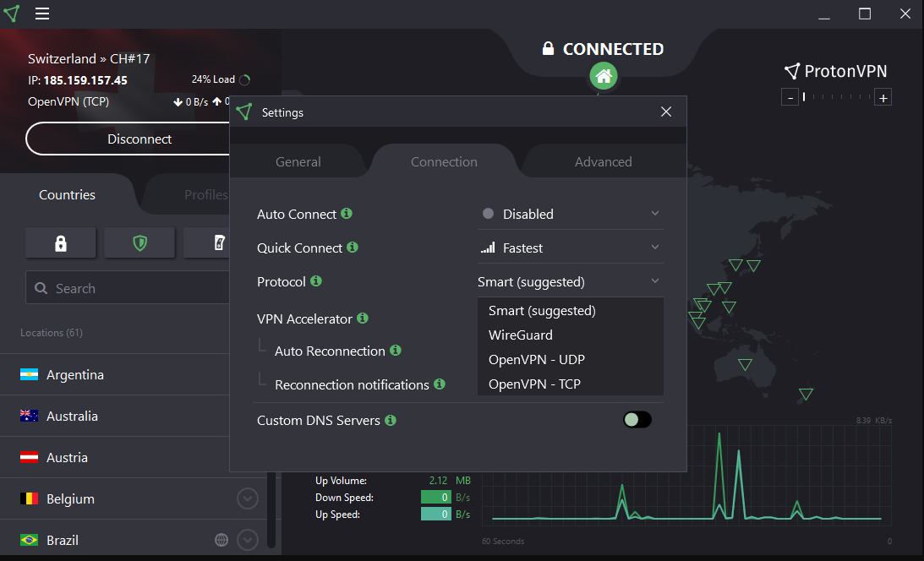Click info icon beside VPN Accelerator

pos(363,319)
